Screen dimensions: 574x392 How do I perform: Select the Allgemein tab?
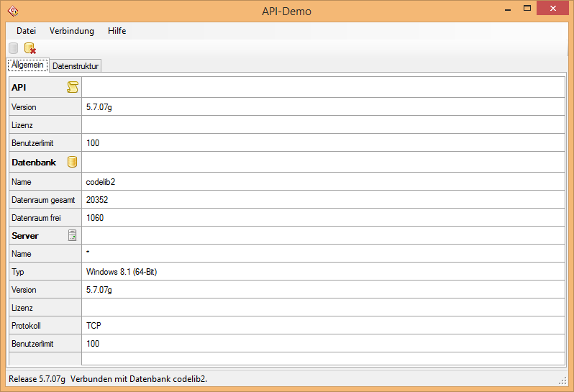coord(27,65)
